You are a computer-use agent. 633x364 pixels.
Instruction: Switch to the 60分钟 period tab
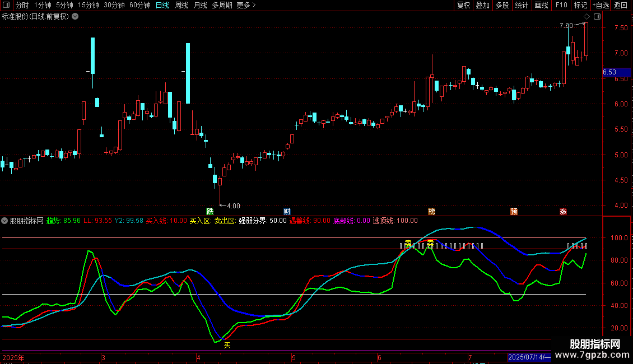pyautogui.click(x=139, y=5)
